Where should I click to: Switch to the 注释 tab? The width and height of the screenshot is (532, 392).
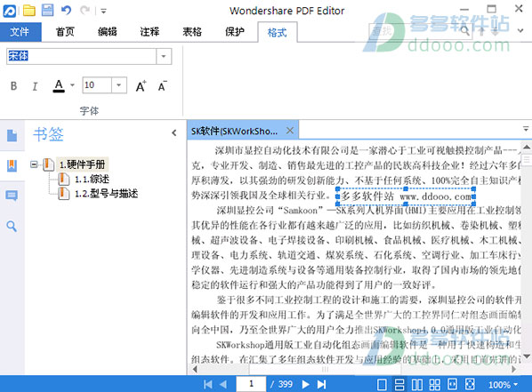coord(149,32)
